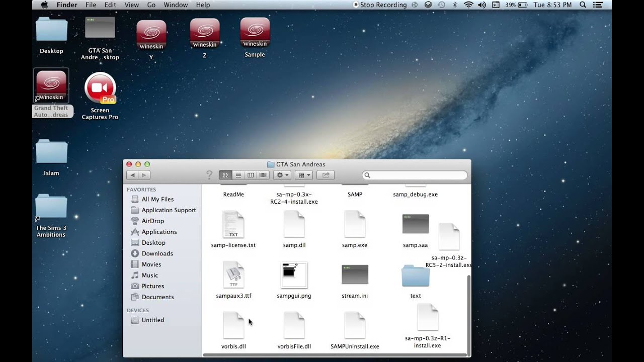The height and width of the screenshot is (362, 644).
Task: Select Wineskin Y icon on desktop
Action: (151, 35)
